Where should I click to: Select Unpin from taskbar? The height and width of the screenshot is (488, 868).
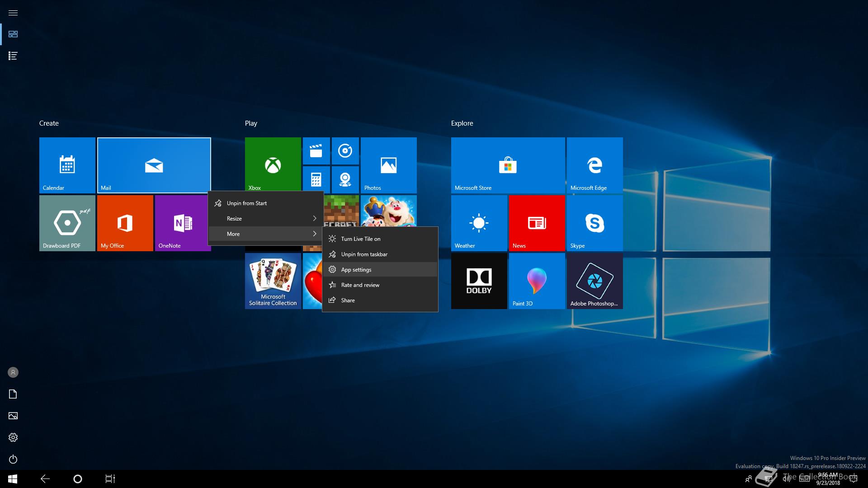point(380,254)
